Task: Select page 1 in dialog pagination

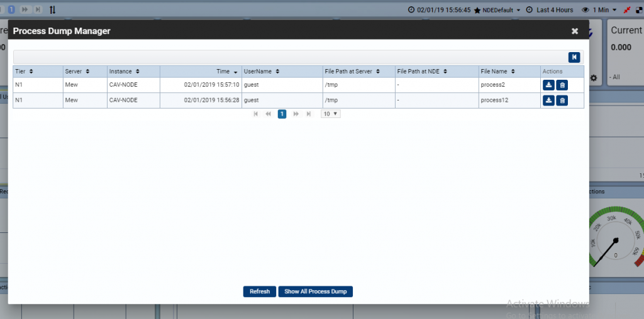Action: point(282,114)
